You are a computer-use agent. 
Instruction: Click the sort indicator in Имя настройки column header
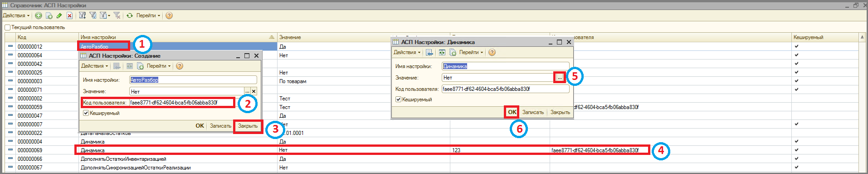coord(272,37)
